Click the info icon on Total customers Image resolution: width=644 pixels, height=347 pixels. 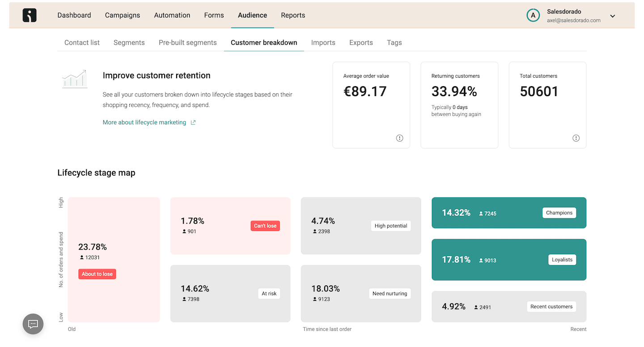tap(576, 138)
